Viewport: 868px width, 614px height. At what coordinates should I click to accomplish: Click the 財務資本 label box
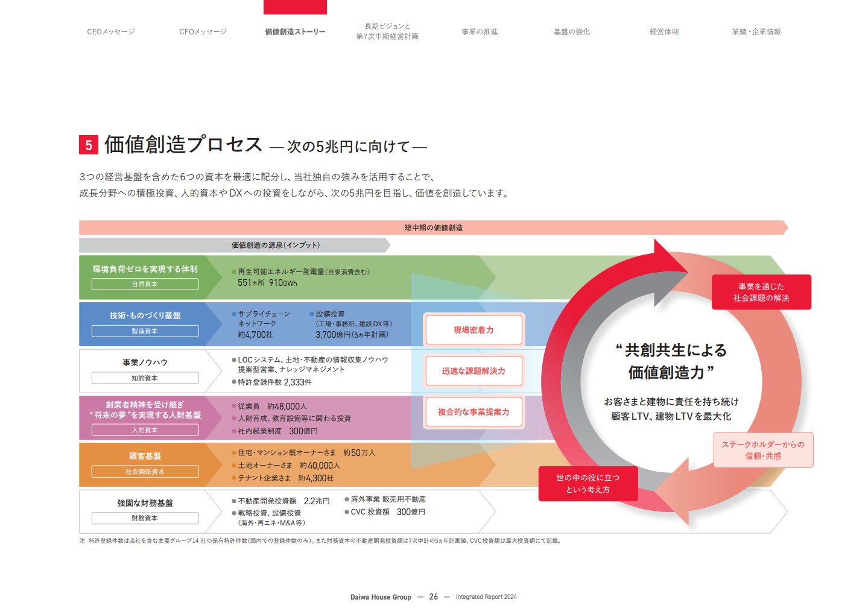[x=145, y=518]
